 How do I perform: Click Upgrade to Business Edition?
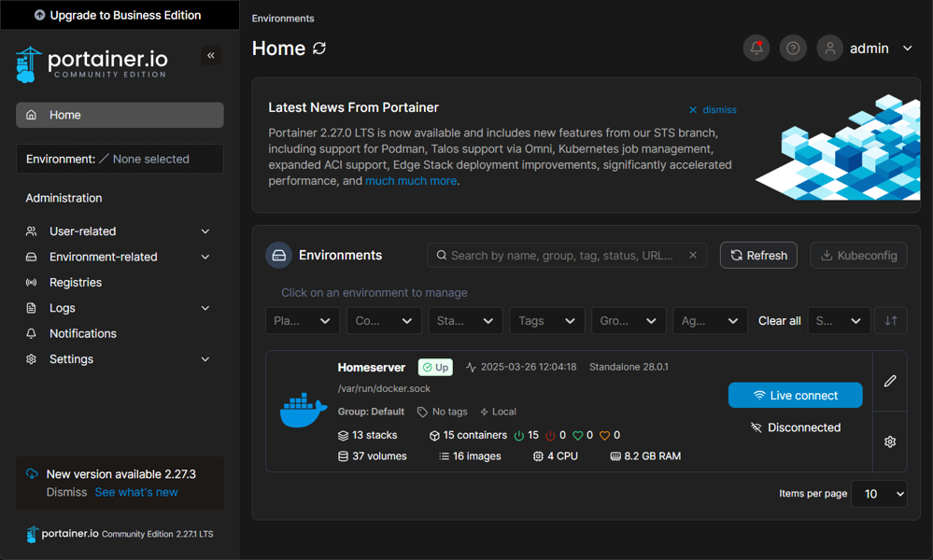pyautogui.click(x=120, y=15)
